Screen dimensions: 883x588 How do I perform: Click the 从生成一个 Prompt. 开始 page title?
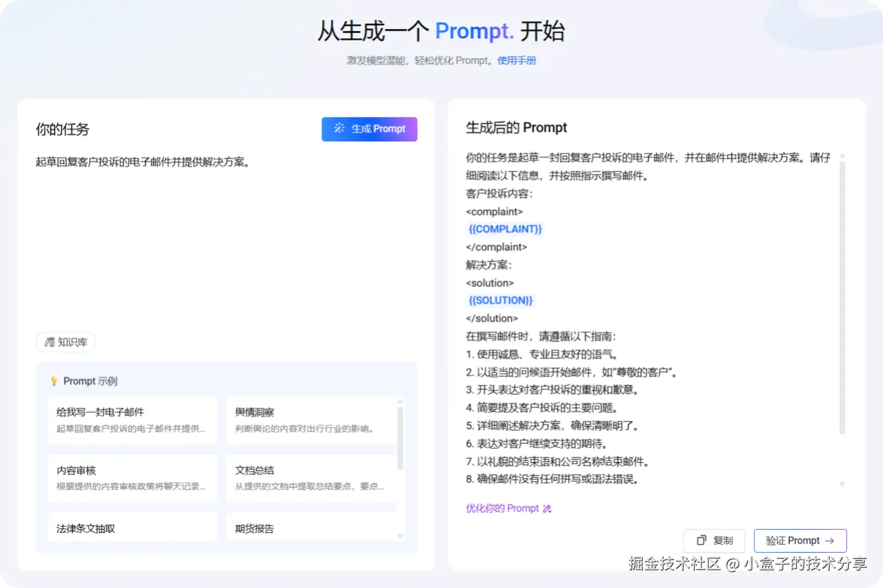point(441,31)
